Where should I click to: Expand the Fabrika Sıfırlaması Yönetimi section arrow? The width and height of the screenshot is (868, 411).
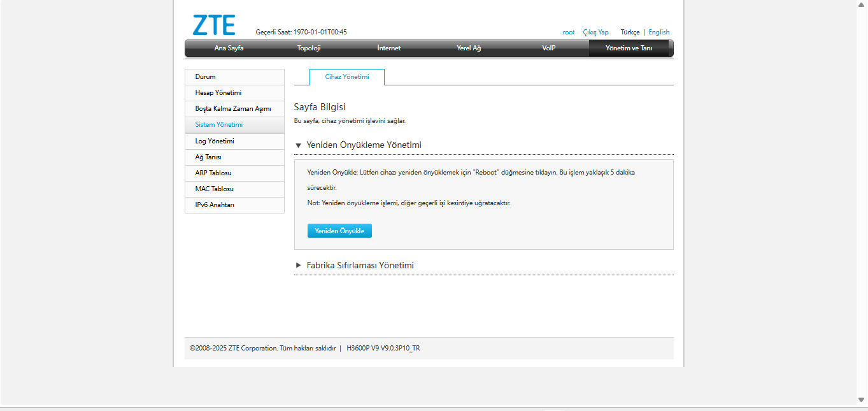click(x=298, y=265)
